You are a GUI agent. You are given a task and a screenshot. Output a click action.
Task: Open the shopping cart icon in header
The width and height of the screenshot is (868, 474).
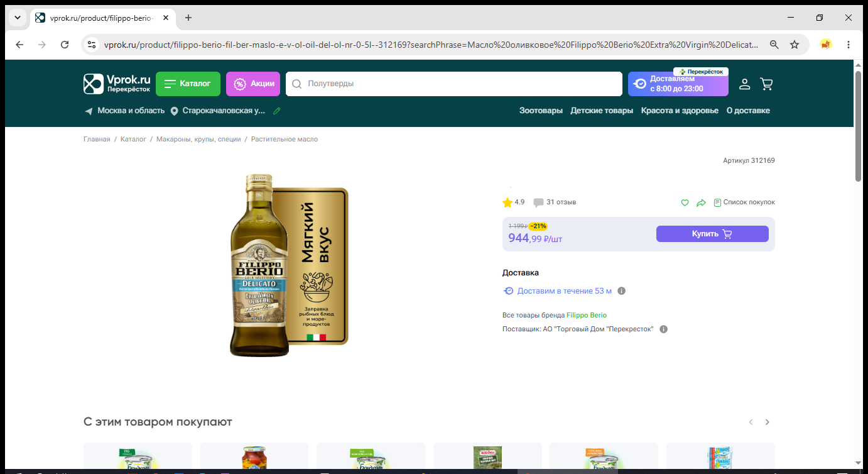click(x=766, y=84)
